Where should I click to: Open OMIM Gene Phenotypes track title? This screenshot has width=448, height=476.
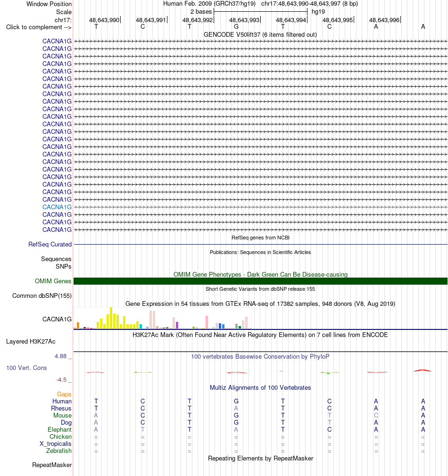pyautogui.click(x=260, y=274)
